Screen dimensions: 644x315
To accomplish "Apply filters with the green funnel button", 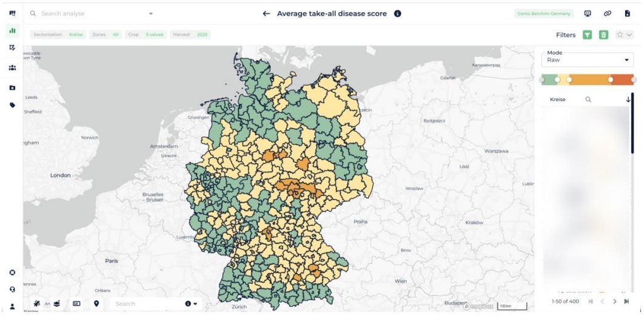I will pos(588,35).
